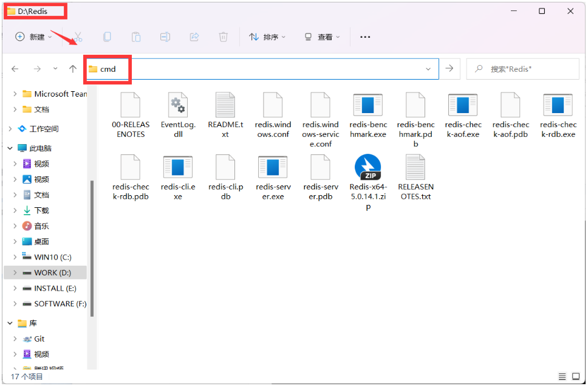
Task: Open the 新建 (New) dropdown
Action: (x=33, y=37)
